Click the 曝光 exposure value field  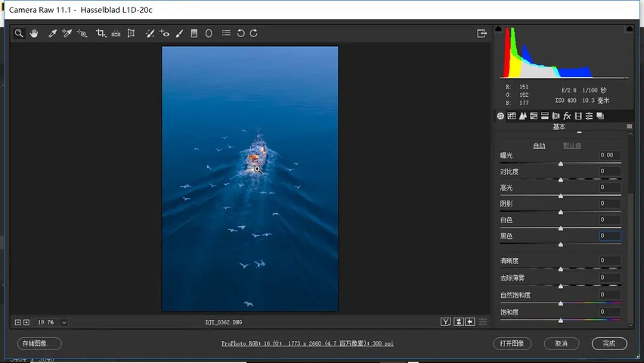pos(609,155)
